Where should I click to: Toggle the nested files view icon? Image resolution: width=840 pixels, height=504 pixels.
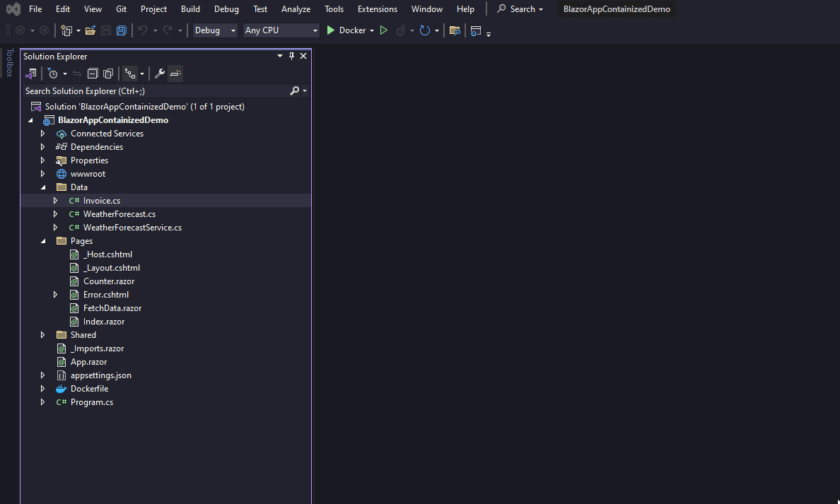129,74
